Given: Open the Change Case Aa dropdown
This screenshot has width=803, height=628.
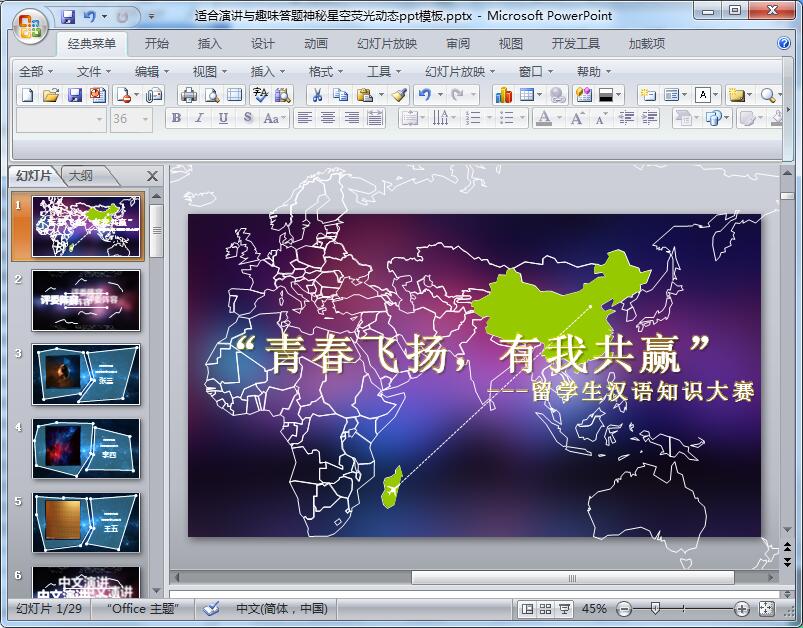Looking at the screenshot, I should pyautogui.click(x=275, y=118).
